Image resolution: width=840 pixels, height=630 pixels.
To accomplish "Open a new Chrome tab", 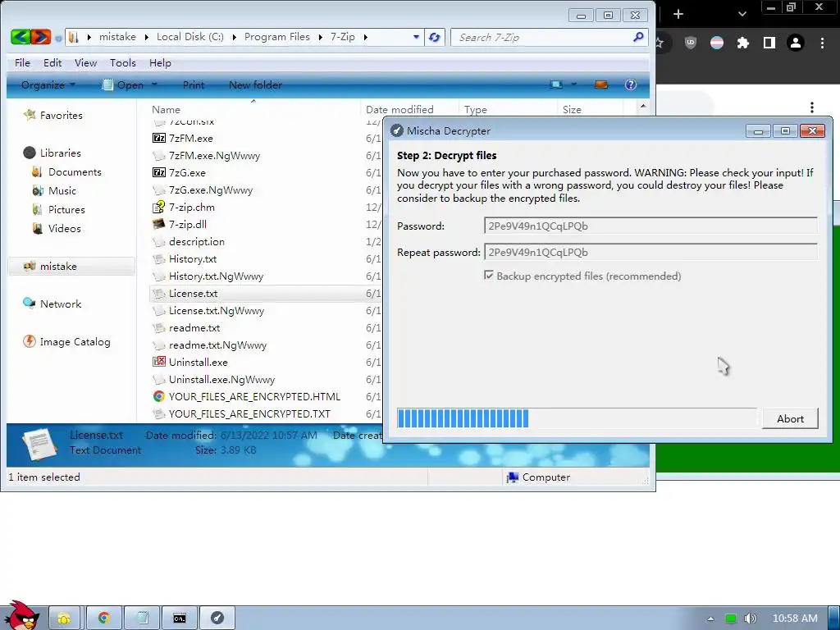I will [678, 14].
